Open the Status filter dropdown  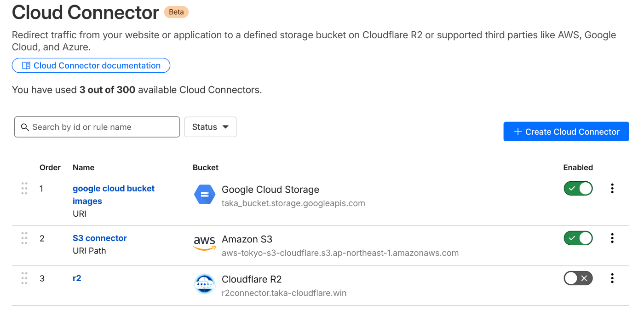[x=210, y=127]
